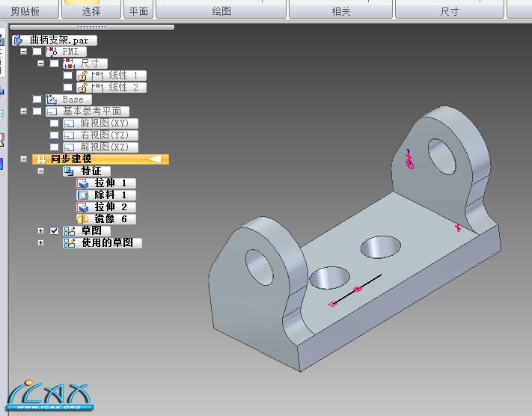The width and height of the screenshot is (532, 416).
Task: Collapse the 特征 features node
Action: coord(41,171)
